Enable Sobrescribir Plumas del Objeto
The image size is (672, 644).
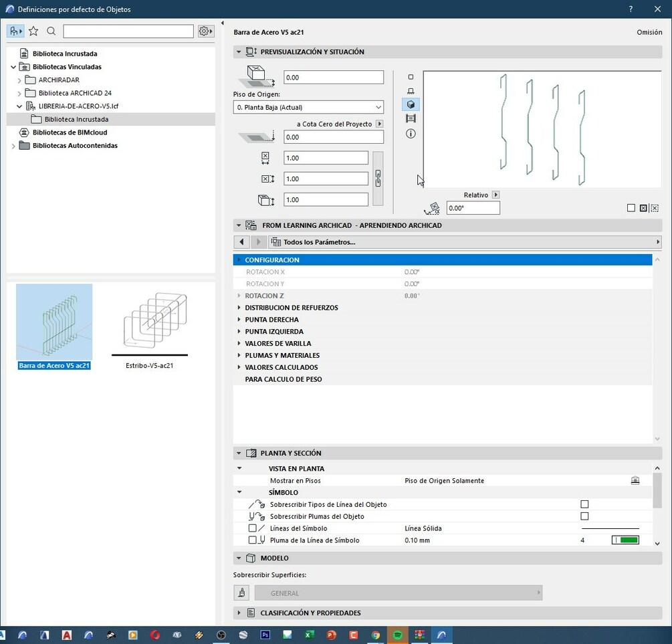tap(584, 516)
